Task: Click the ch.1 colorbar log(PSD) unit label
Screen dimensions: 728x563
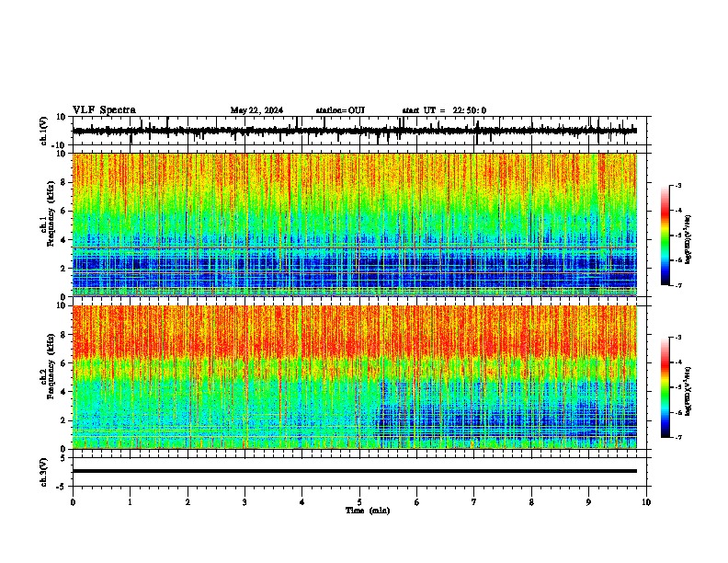Action: click(x=688, y=239)
